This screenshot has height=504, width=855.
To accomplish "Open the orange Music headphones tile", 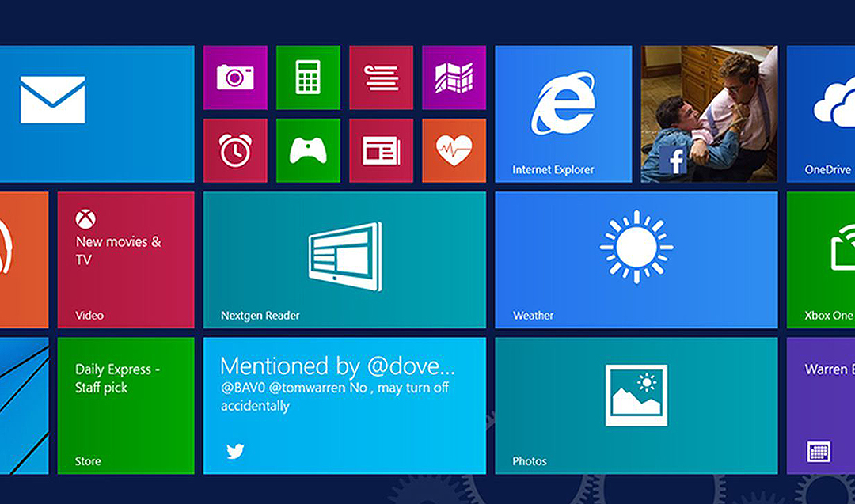I will coord(24,260).
